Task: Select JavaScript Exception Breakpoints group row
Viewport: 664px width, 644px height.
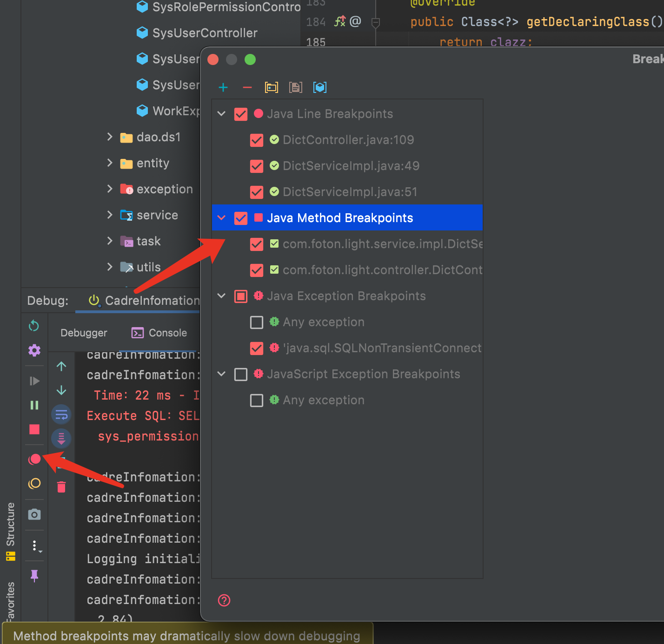Action: pyautogui.click(x=347, y=374)
